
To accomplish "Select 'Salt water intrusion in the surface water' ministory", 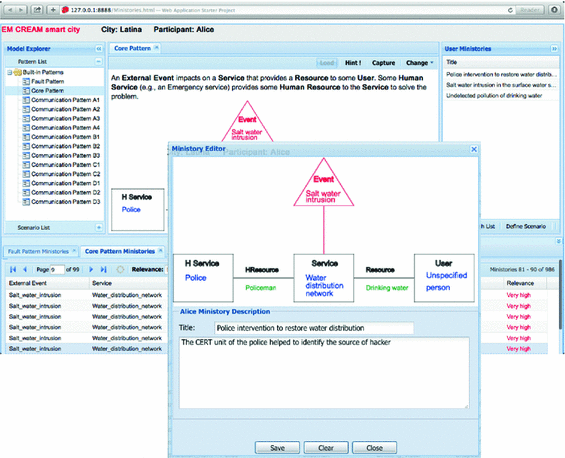I will pos(500,85).
